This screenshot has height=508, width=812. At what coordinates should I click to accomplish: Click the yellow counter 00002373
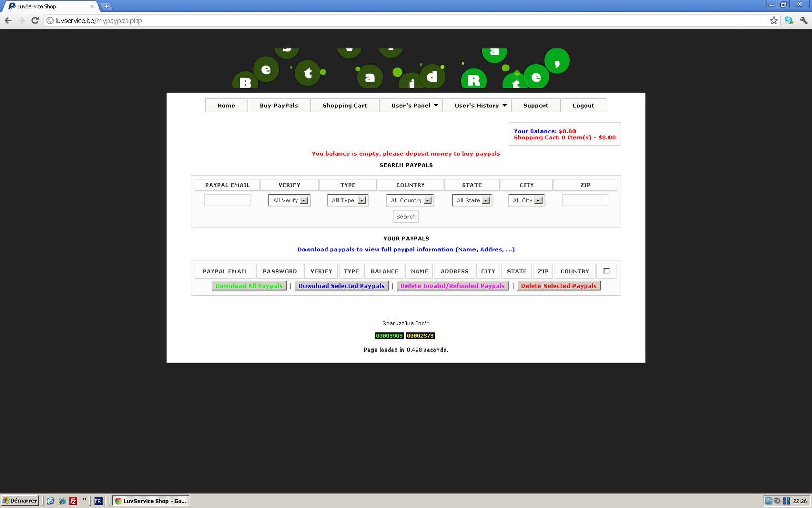[420, 336]
